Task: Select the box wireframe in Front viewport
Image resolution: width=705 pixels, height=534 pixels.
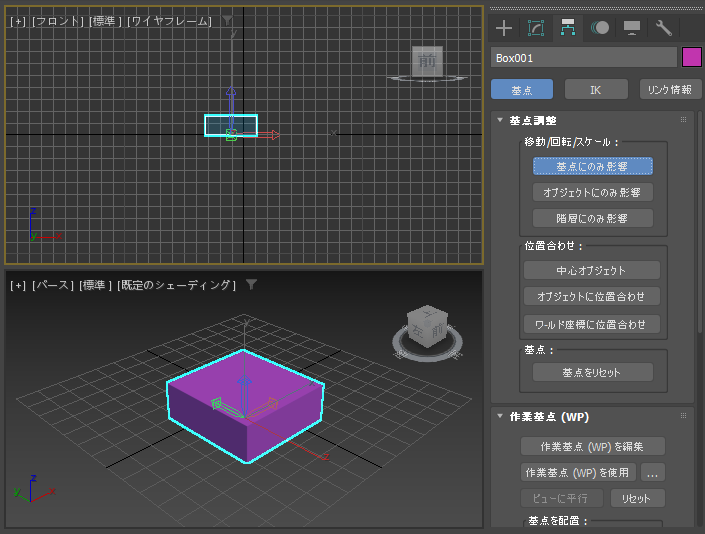Action: 231,125
